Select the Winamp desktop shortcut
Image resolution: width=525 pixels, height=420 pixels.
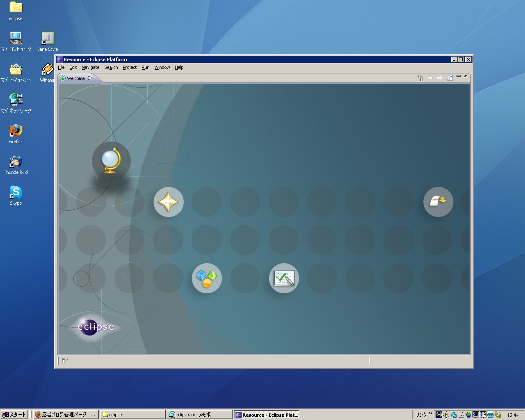[48, 73]
